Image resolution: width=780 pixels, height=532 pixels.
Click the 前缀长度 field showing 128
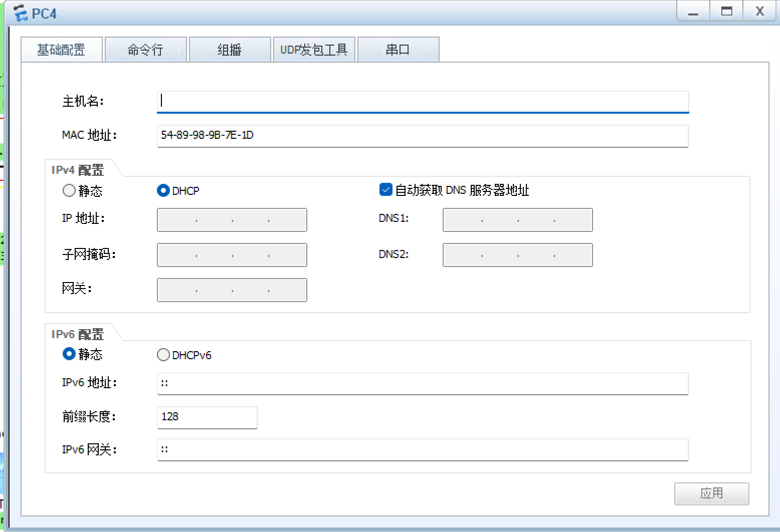coord(208,417)
